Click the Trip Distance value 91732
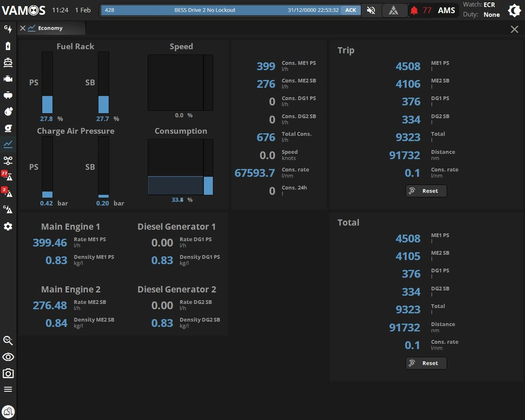The height and width of the screenshot is (420, 525). (405, 155)
